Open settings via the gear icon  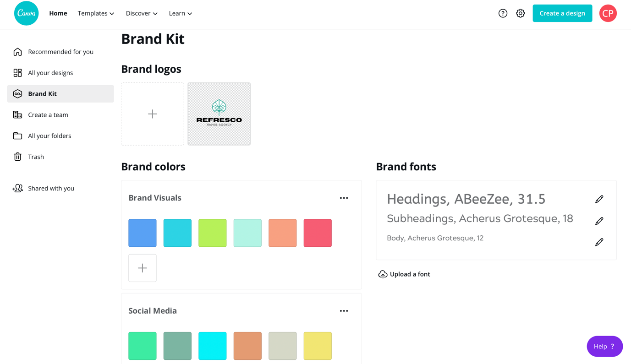pos(520,13)
